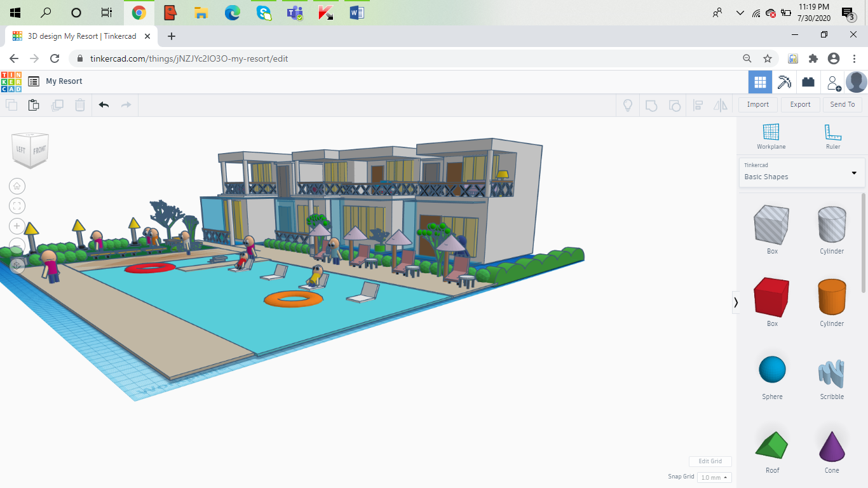Click the My Resort design title
868x488 pixels.
coord(64,81)
